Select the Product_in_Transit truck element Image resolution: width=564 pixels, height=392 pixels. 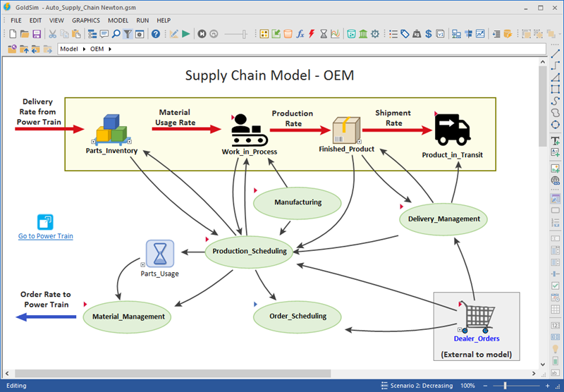tap(453, 130)
